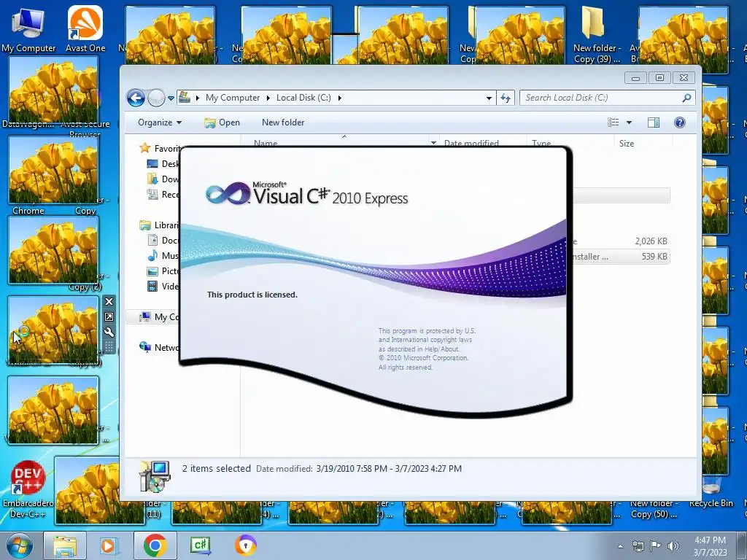747x560 pixels.
Task: Click the installer icon in details pane
Action: click(x=155, y=476)
